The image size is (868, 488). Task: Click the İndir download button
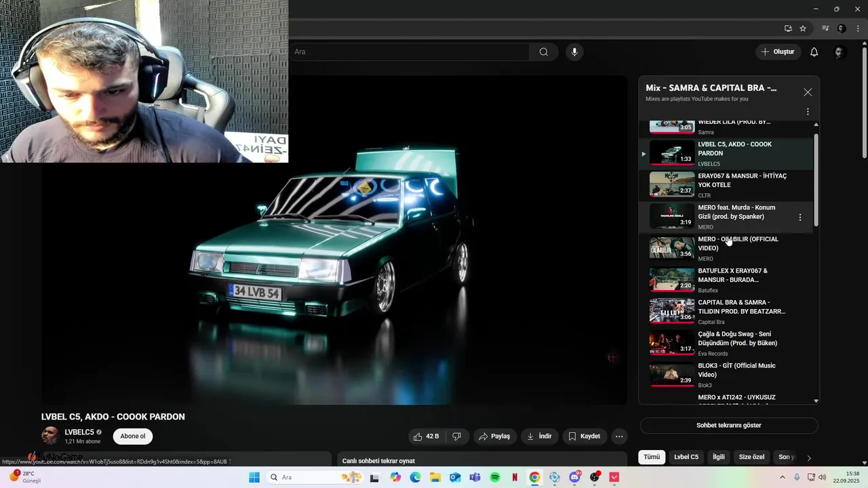540,436
